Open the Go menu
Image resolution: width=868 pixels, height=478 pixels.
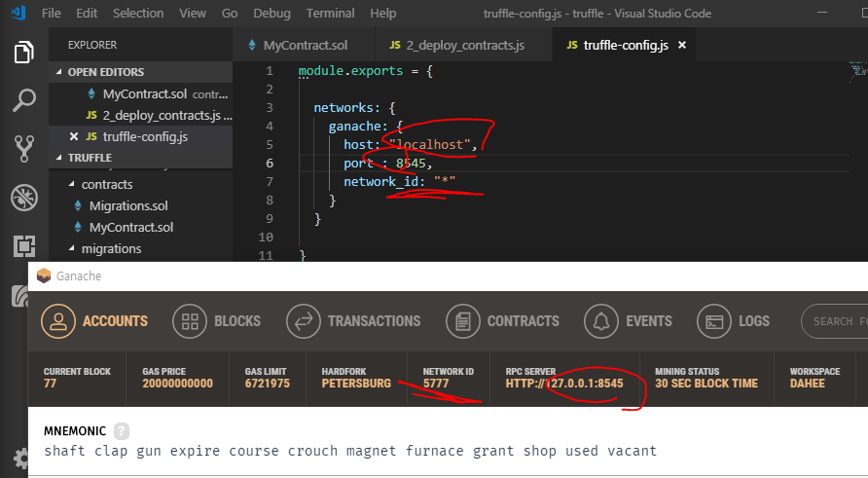tap(230, 14)
